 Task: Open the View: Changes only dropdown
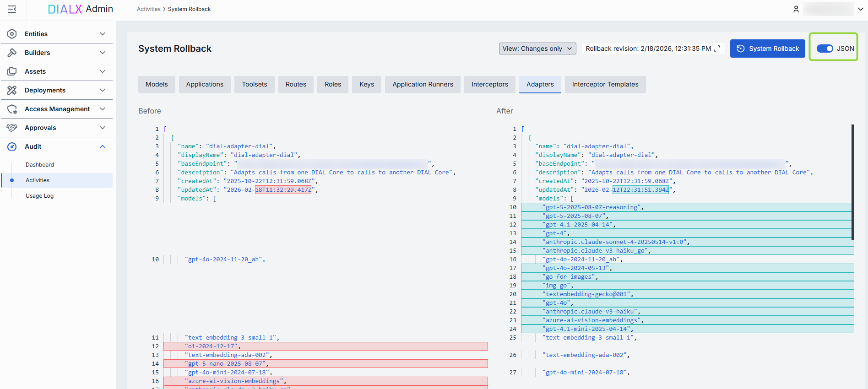[537, 49]
